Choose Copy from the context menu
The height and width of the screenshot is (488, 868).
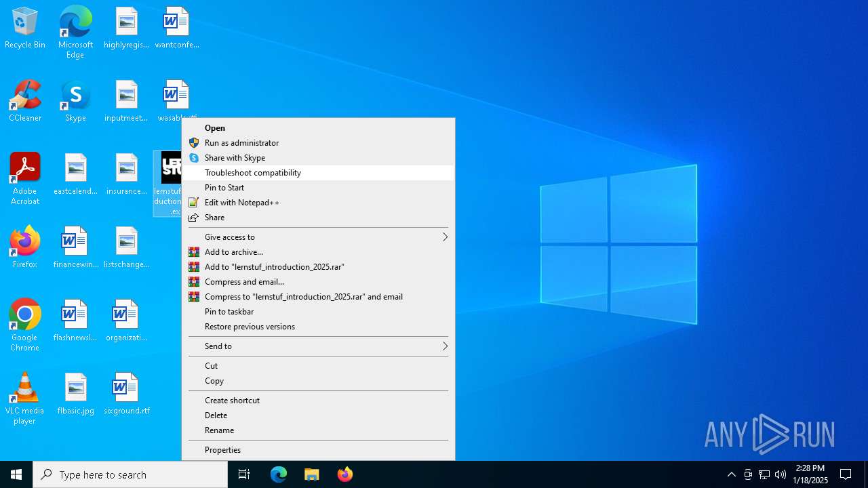pyautogui.click(x=318, y=381)
